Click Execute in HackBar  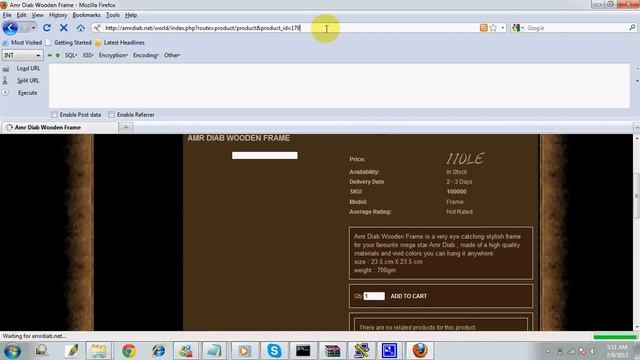pos(27,93)
